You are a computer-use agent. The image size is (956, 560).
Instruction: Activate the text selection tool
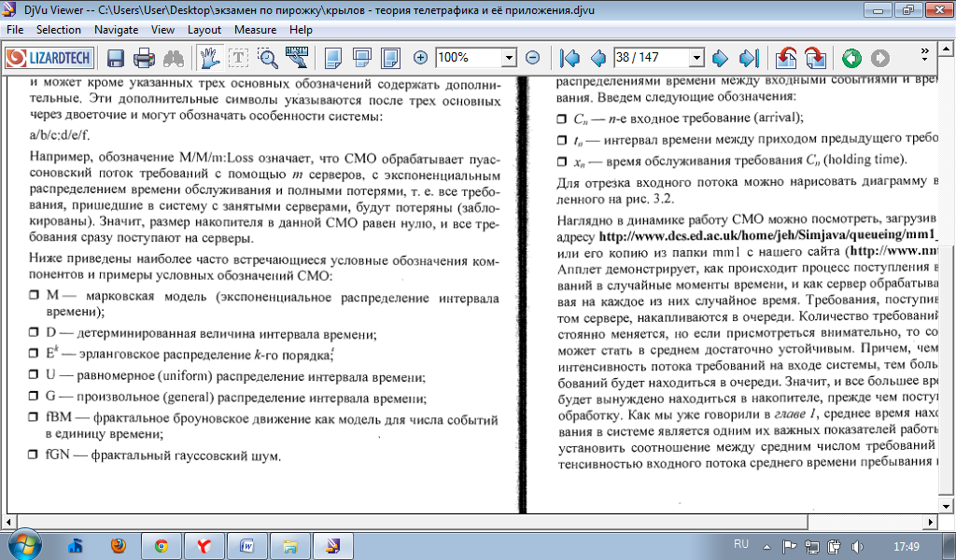tap(238, 59)
